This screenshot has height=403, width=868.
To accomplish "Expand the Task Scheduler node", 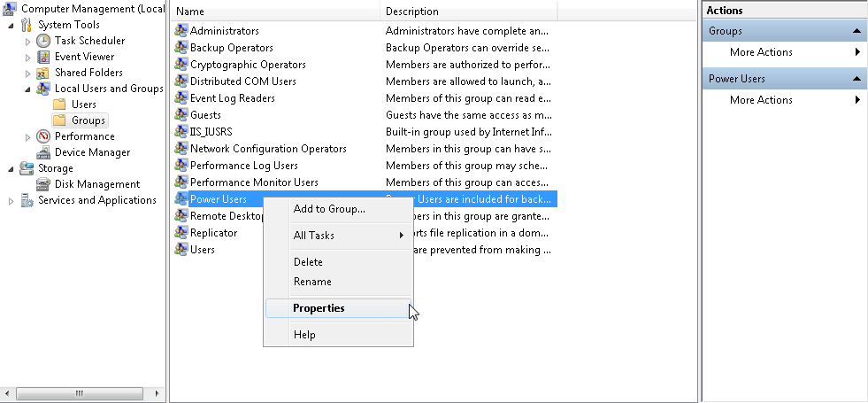I will point(27,42).
